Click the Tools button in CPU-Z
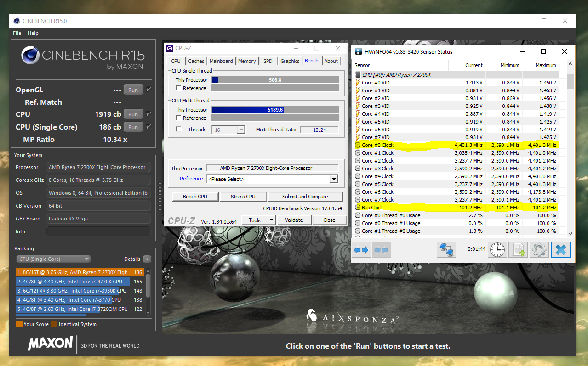The image size is (588, 366). 255,220
